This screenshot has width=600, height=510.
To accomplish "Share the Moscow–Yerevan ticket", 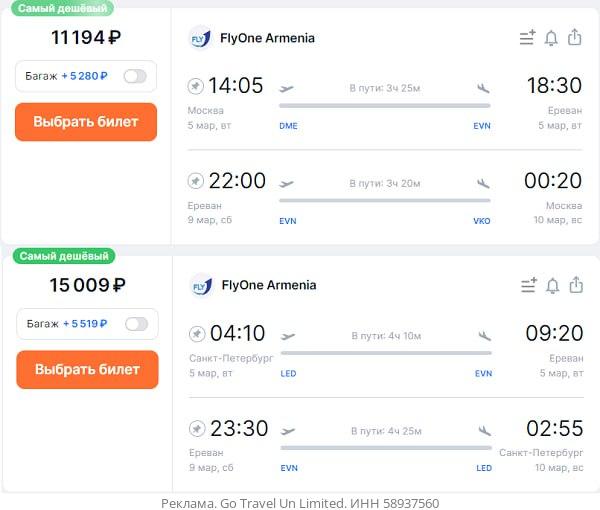I will coord(575,38).
